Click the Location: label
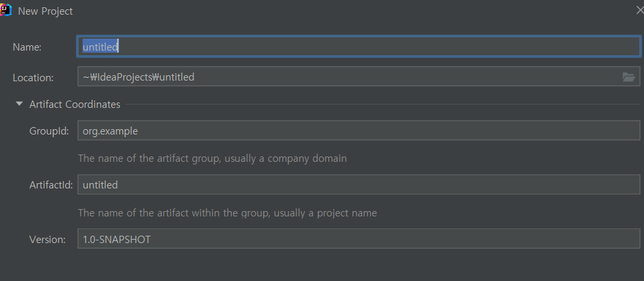 point(33,78)
